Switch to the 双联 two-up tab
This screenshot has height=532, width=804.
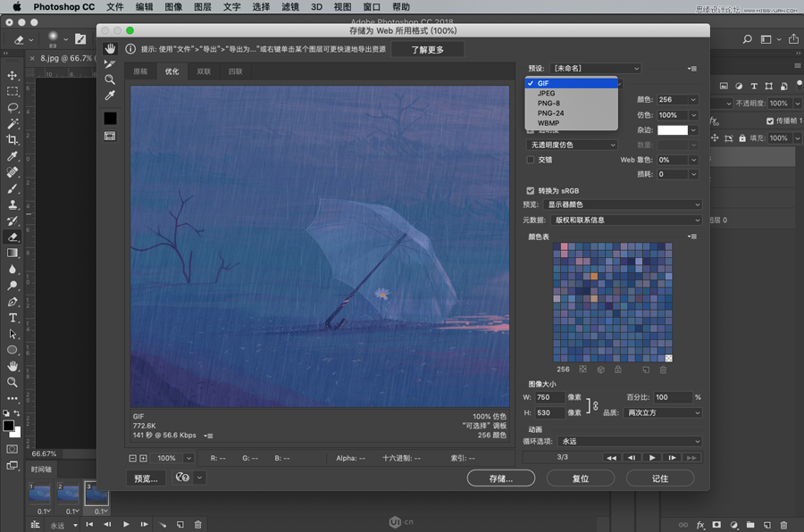(x=204, y=71)
